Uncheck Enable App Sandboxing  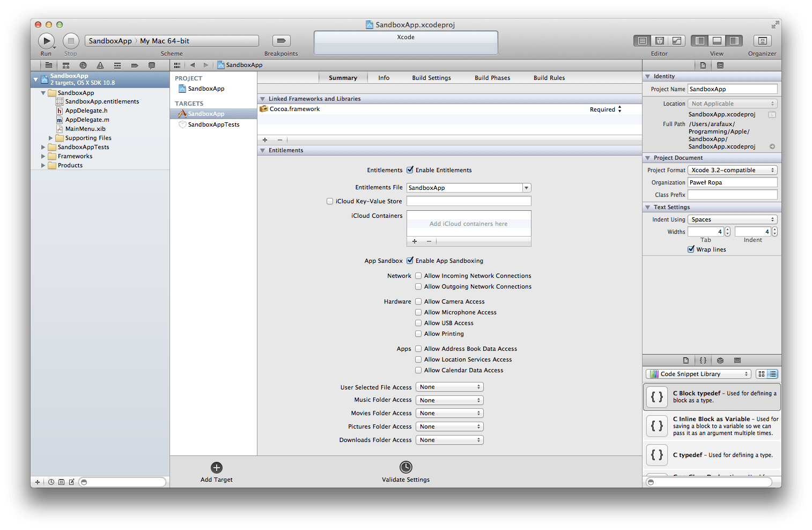410,261
